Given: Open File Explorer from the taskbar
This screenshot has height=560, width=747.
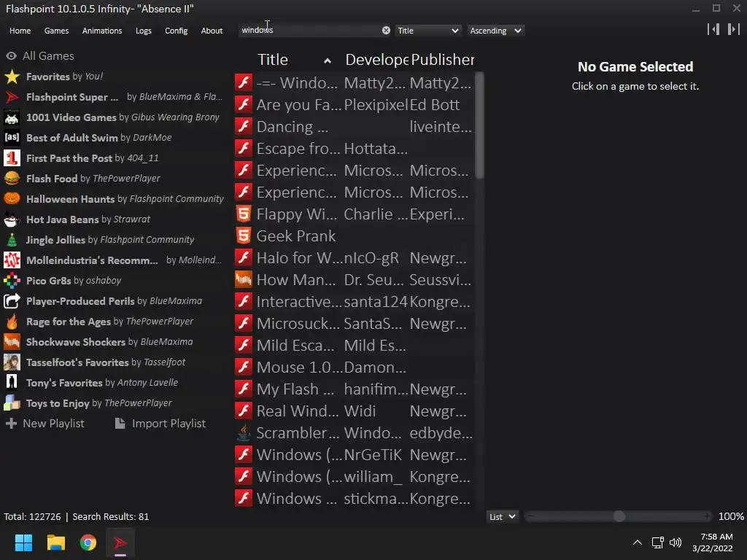Looking at the screenshot, I should [x=55, y=542].
